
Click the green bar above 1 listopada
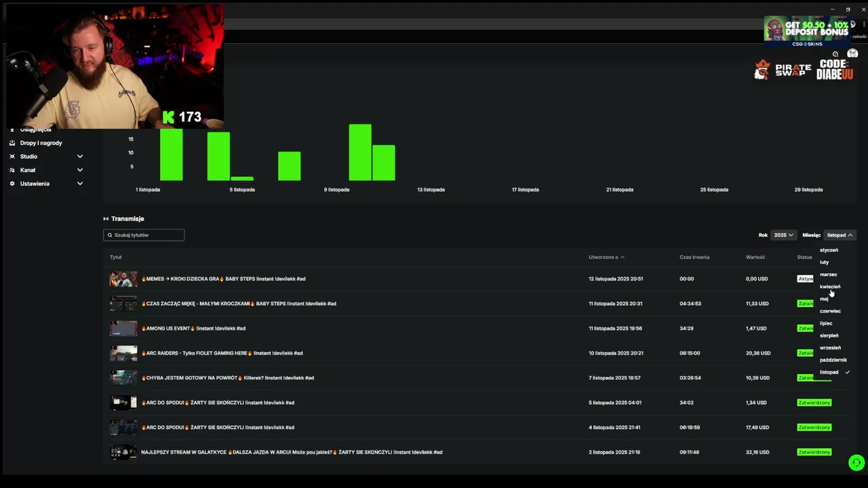click(x=172, y=155)
